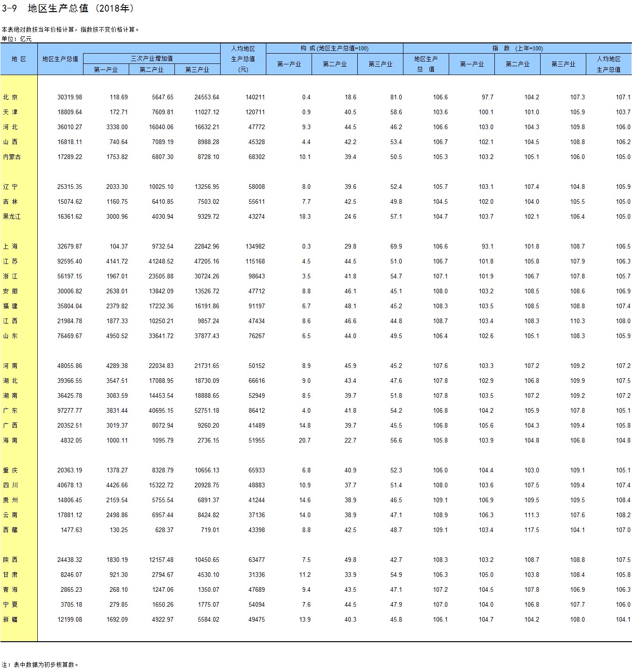This screenshot has height=672, width=632.
Task: Select 广西 tertiary industry value 9260.20
Action: coord(208,425)
